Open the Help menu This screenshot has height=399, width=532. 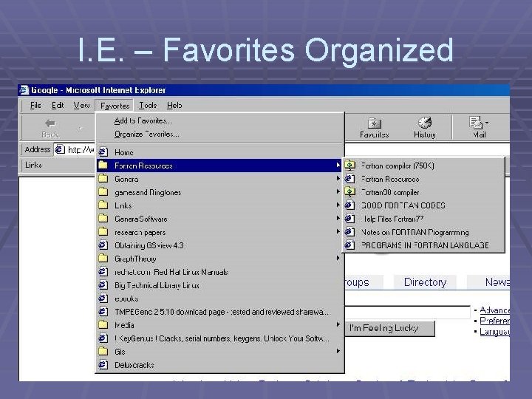174,106
